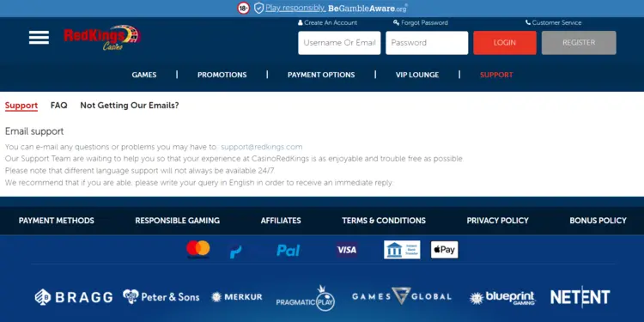Open the Not Getting Our Emails? tab

coord(130,106)
